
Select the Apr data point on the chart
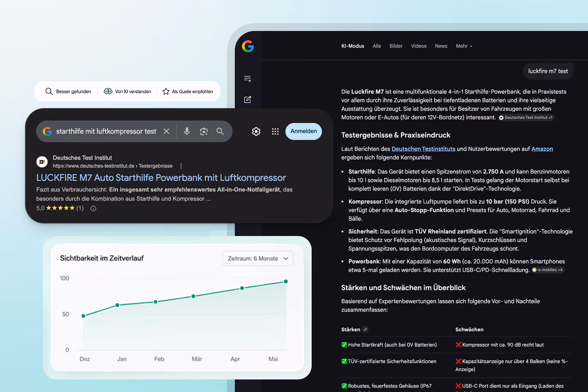[x=242, y=288]
